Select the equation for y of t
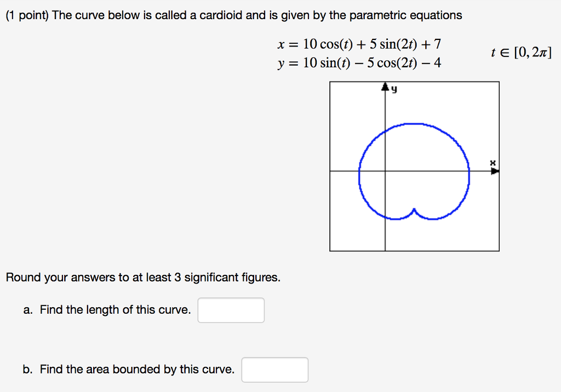 coord(357,62)
